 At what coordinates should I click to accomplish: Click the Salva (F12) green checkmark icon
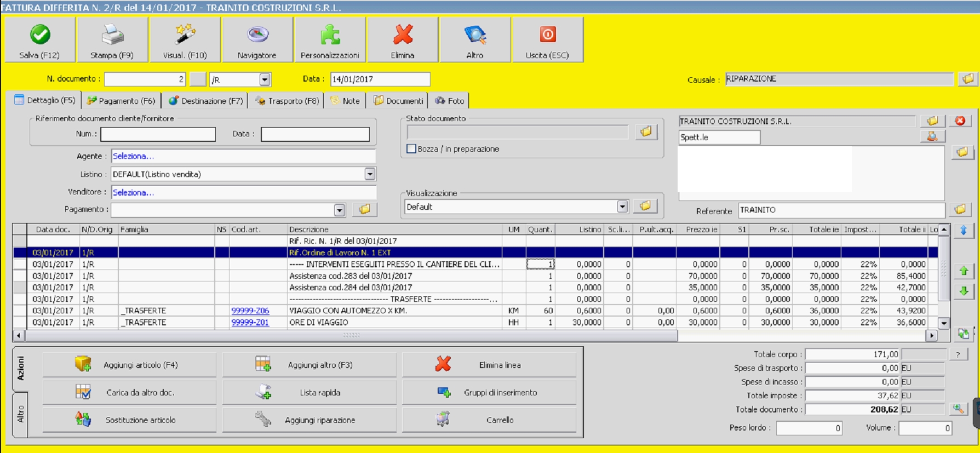pyautogui.click(x=39, y=35)
